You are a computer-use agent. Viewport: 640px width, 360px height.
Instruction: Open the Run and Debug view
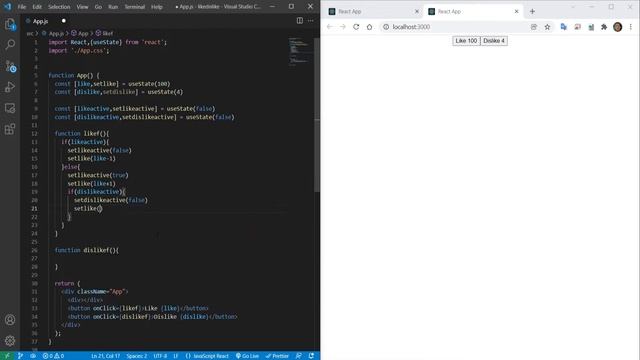click(10, 87)
